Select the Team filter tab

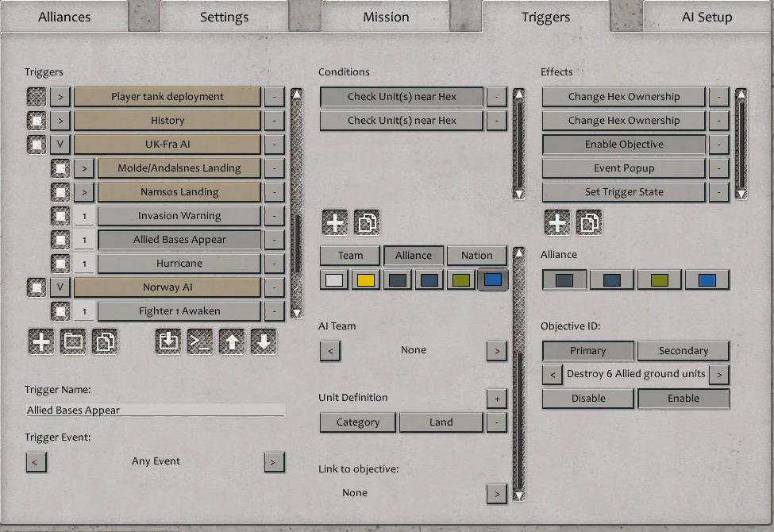(350, 256)
